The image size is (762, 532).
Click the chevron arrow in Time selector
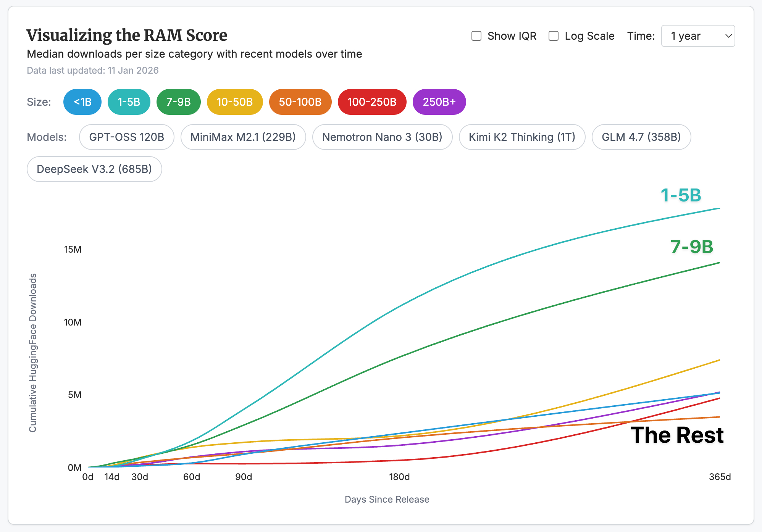tap(728, 36)
